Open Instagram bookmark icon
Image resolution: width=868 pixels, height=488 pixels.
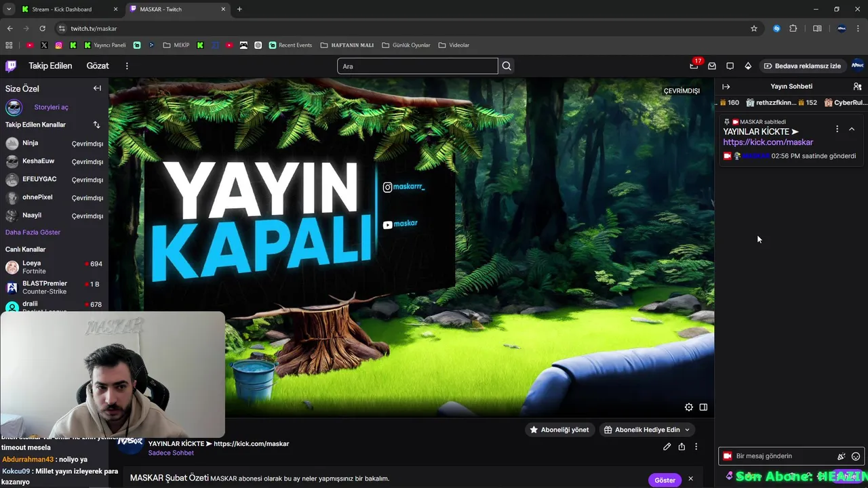pyautogui.click(x=58, y=45)
